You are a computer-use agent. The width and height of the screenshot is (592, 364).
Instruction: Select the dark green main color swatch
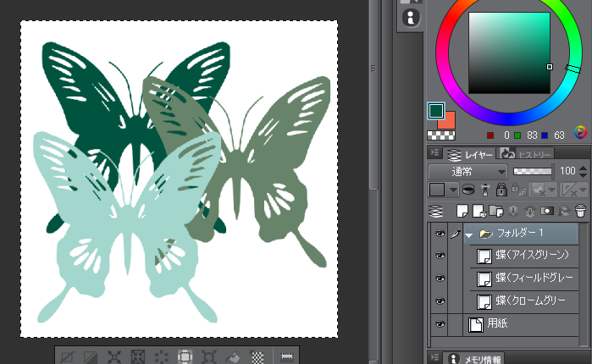436,111
